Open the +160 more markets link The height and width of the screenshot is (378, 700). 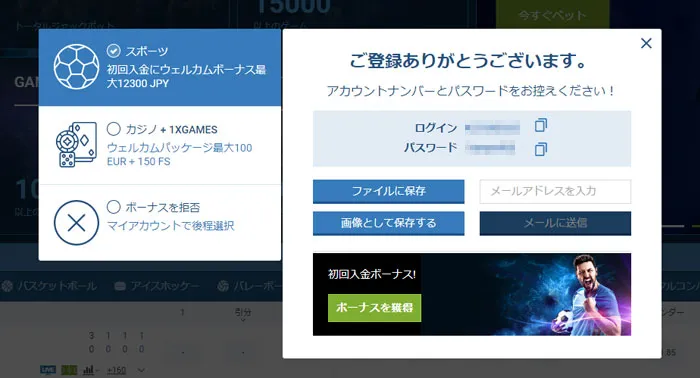coord(117,370)
